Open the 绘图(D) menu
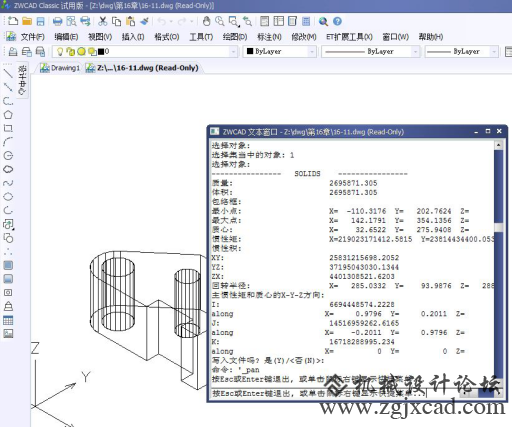Viewport: 512px width, 428px height. pos(235,37)
